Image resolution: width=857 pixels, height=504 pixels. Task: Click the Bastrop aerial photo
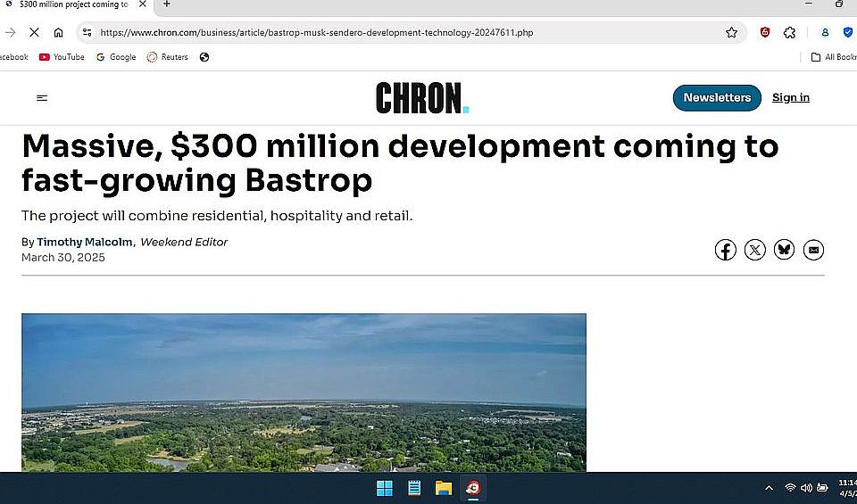point(304,392)
